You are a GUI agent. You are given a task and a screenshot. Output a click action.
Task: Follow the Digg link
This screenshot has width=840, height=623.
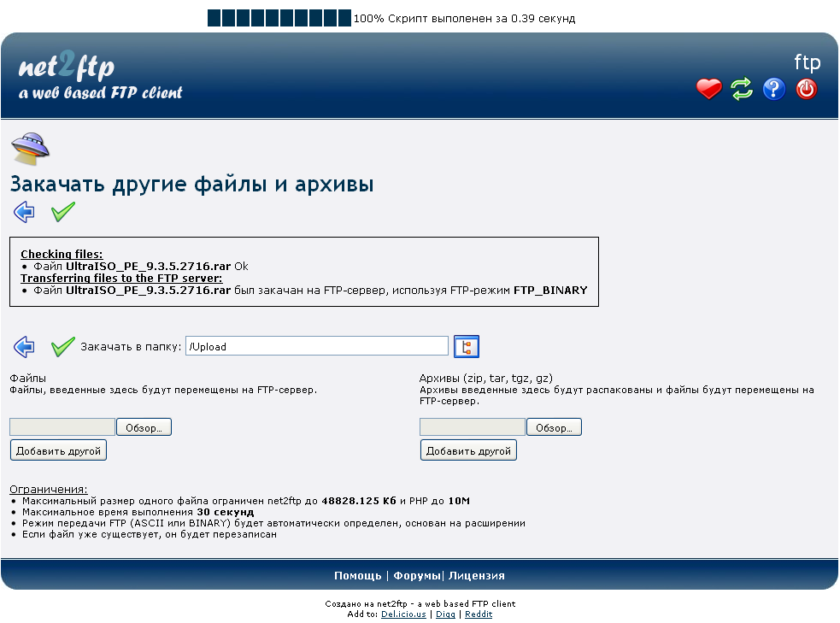tap(445, 614)
